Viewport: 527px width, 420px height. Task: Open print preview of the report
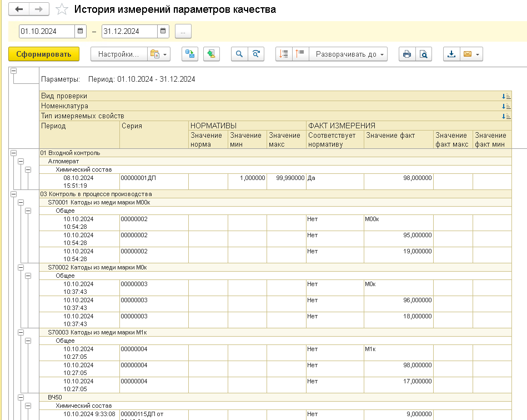click(x=424, y=54)
